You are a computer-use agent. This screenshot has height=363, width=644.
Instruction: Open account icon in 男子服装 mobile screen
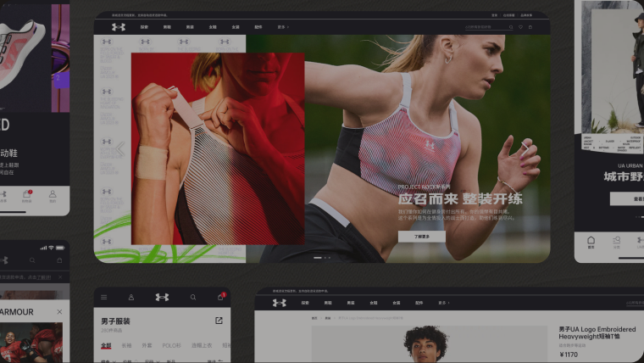click(131, 297)
